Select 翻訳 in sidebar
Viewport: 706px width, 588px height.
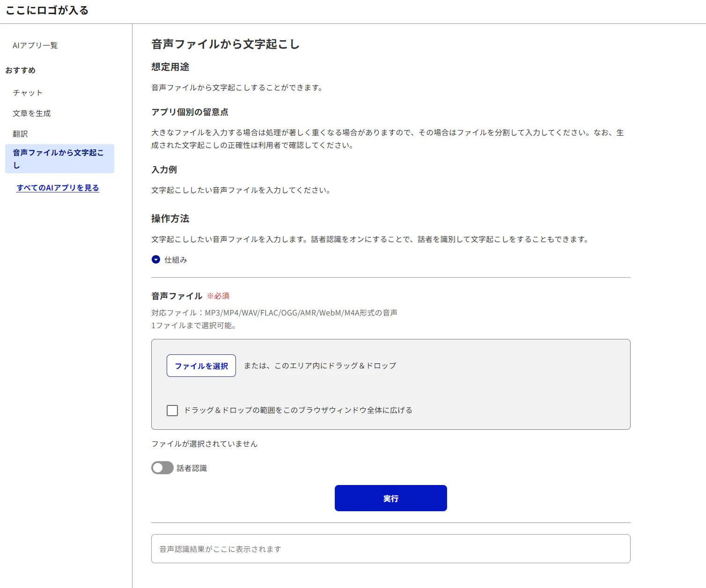click(x=20, y=134)
